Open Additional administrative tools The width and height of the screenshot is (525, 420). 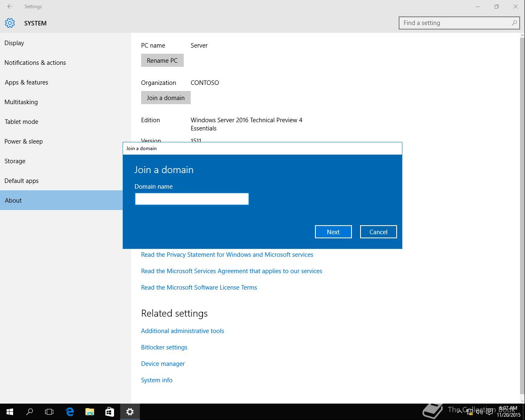click(x=183, y=331)
